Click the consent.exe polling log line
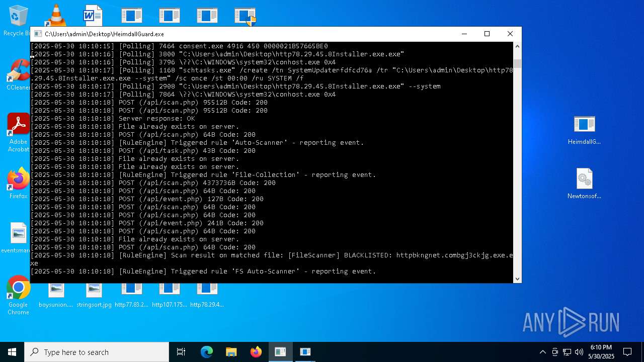 click(179, 46)
